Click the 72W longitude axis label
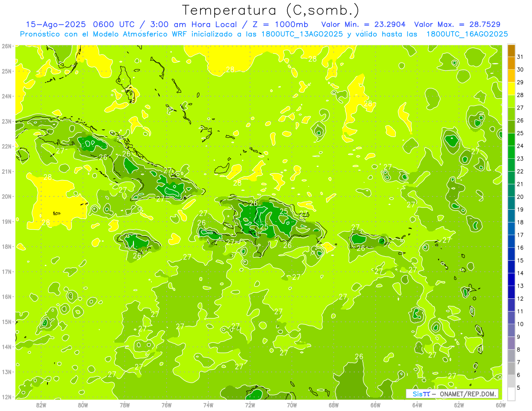The width and height of the screenshot is (532, 411). tap(250, 405)
